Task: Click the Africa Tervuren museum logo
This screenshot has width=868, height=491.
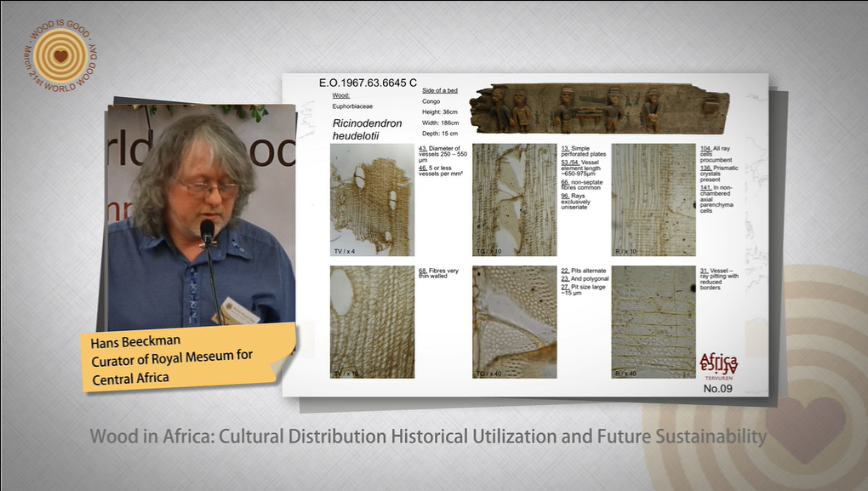Action: [717, 363]
